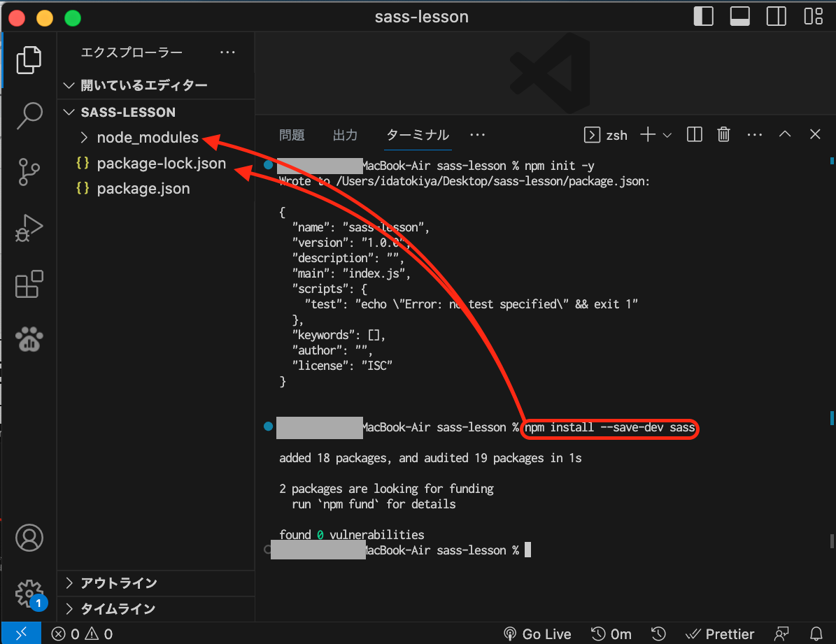Open the Explorer view in activity bar
Viewport: 836px width, 644px height.
(29, 59)
